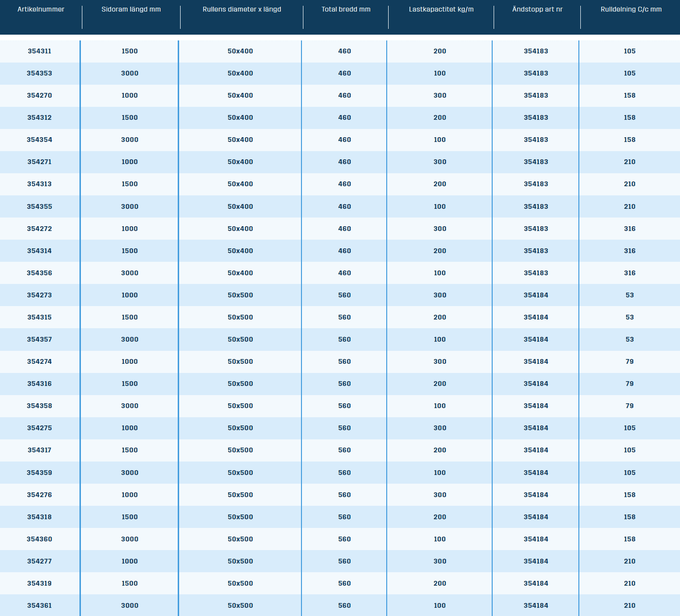Click end stop 354183 in row 354314

click(536, 251)
